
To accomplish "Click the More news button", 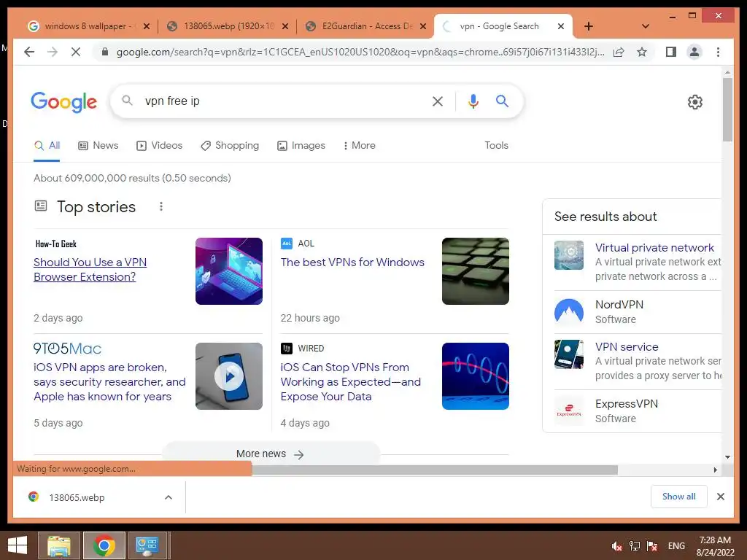I will pyautogui.click(x=271, y=454).
